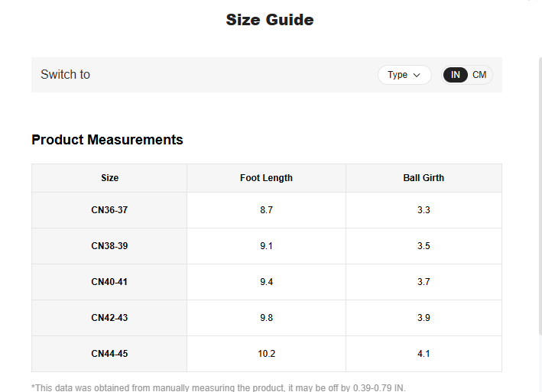This screenshot has height=392, width=542.
Task: Click the Product Measurements heading
Action: click(x=107, y=140)
